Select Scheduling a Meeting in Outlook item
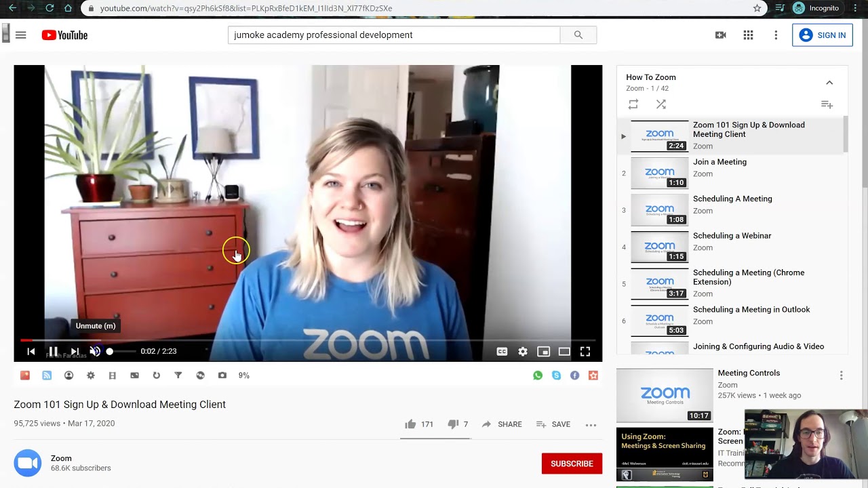 point(732,321)
